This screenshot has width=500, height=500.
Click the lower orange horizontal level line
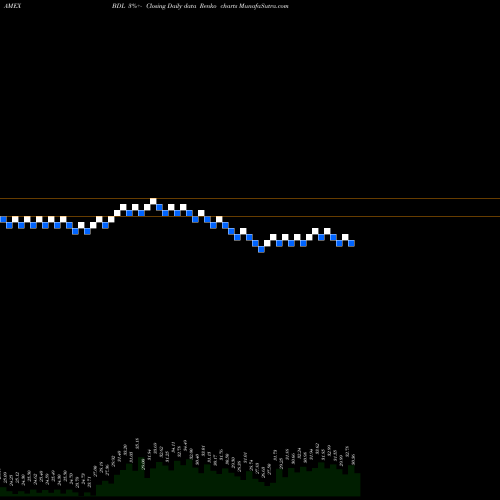point(250,217)
